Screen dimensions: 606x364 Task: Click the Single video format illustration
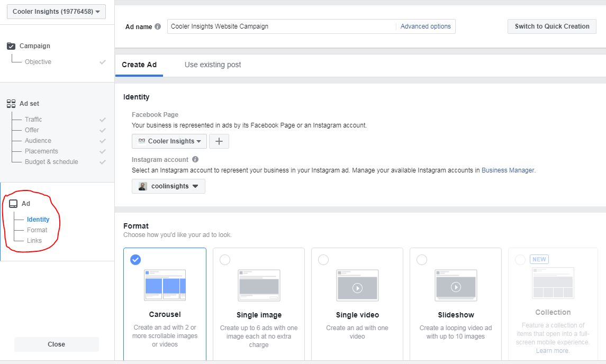357,286
